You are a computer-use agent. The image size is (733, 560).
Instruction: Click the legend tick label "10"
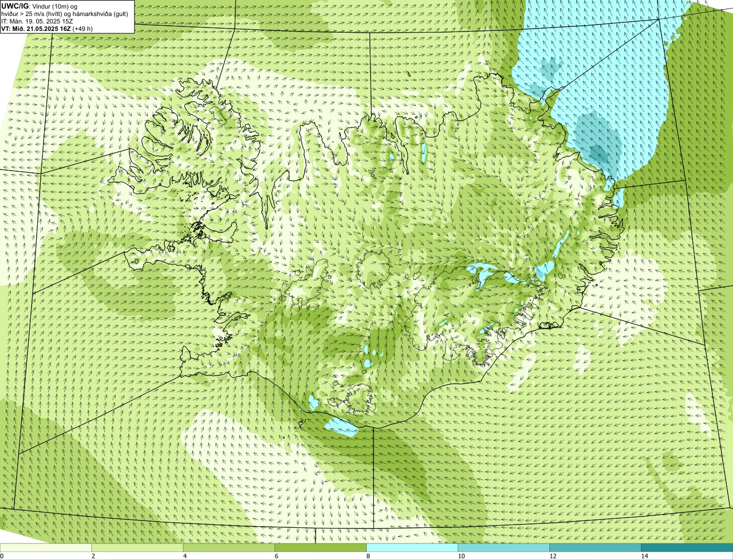pos(461,556)
